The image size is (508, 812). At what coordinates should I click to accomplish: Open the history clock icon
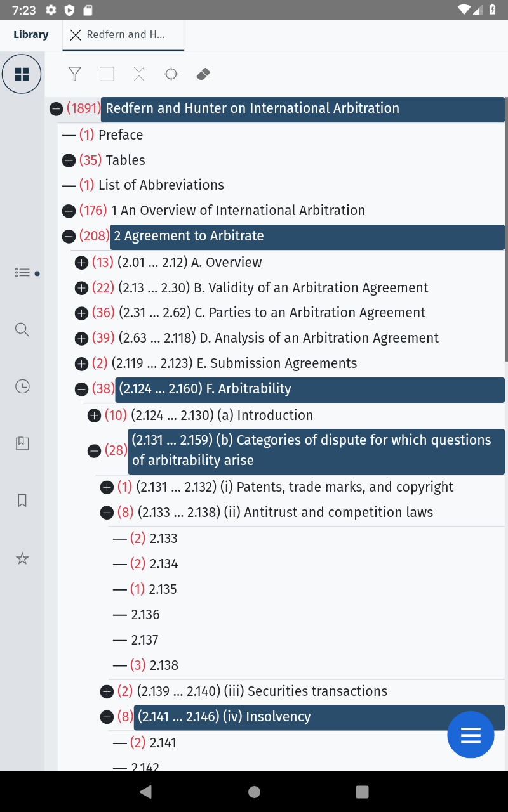22,386
